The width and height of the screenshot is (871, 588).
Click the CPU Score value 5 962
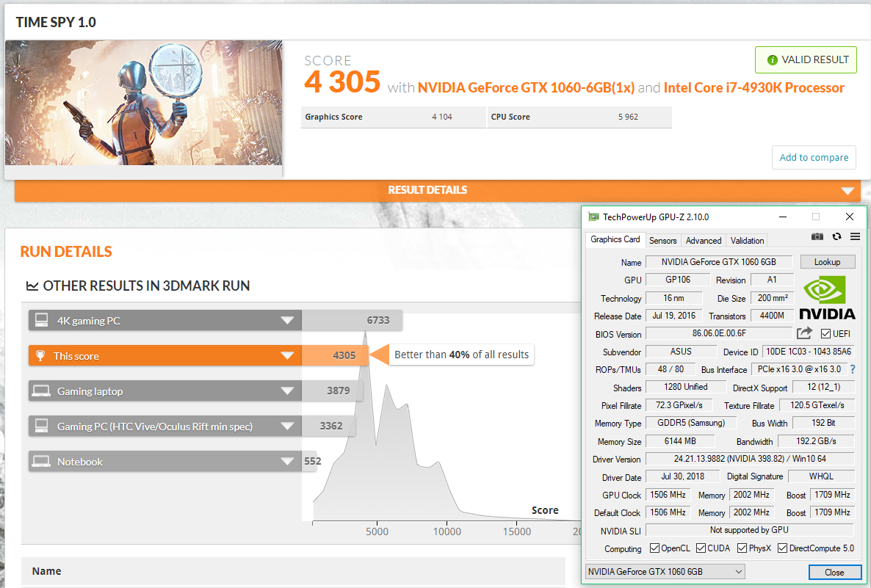click(628, 117)
